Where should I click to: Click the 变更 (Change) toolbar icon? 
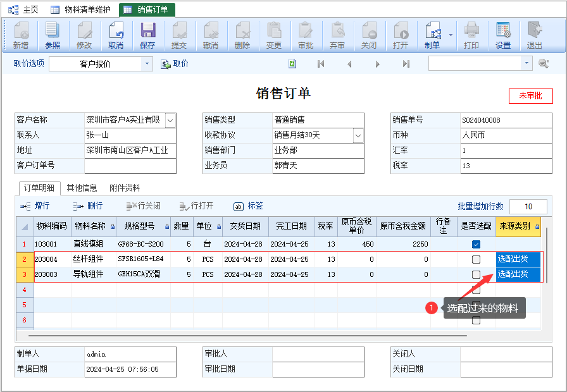click(274, 35)
